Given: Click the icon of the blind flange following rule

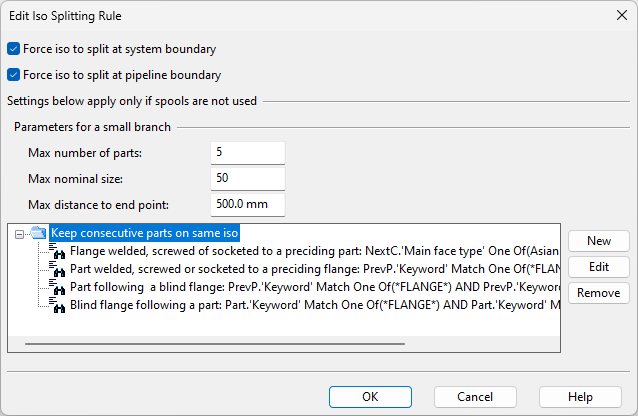Looking at the screenshot, I should (58, 305).
